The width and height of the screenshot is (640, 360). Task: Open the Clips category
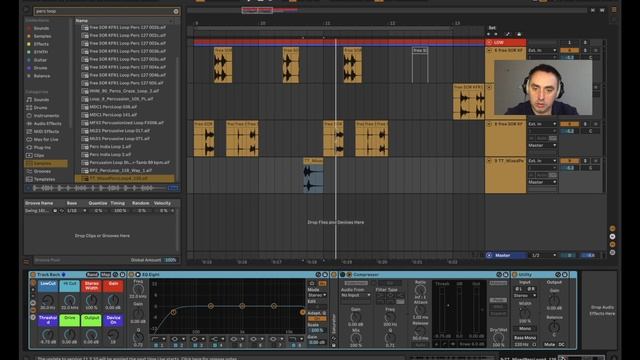(x=39, y=156)
